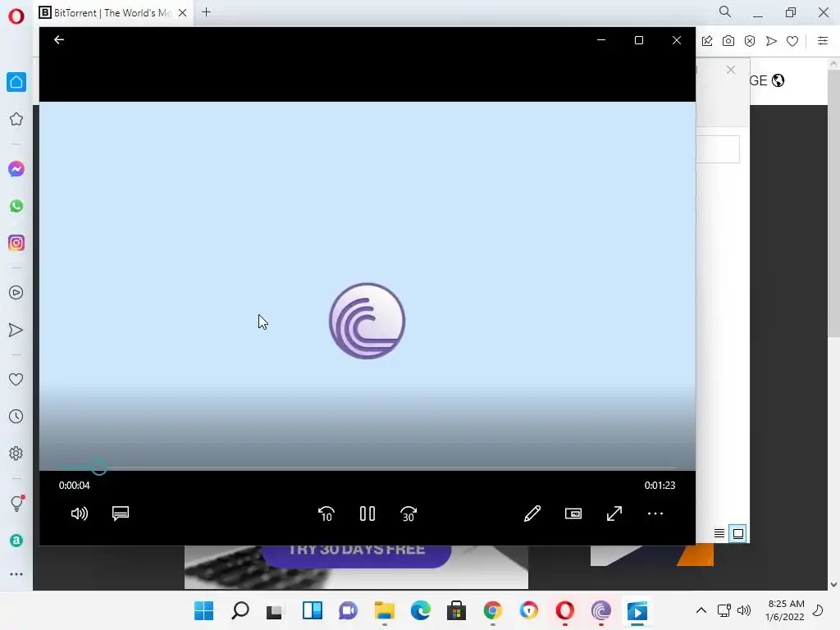
Task: Open the Player icon in the Opera sidebar
Action: (16, 293)
